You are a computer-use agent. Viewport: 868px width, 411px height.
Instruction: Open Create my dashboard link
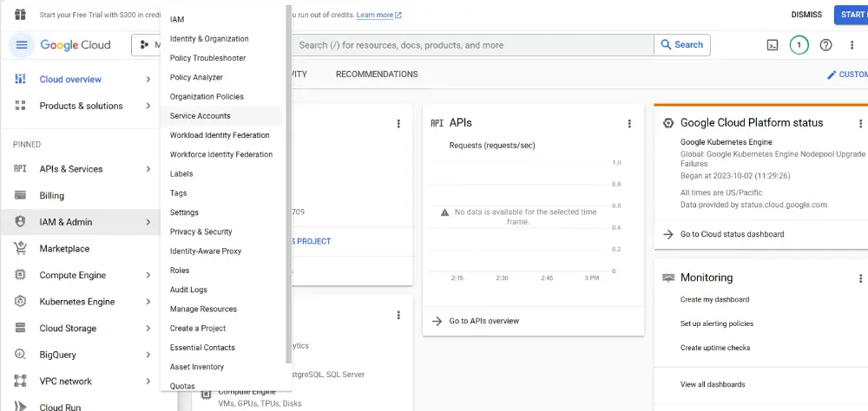pos(714,299)
